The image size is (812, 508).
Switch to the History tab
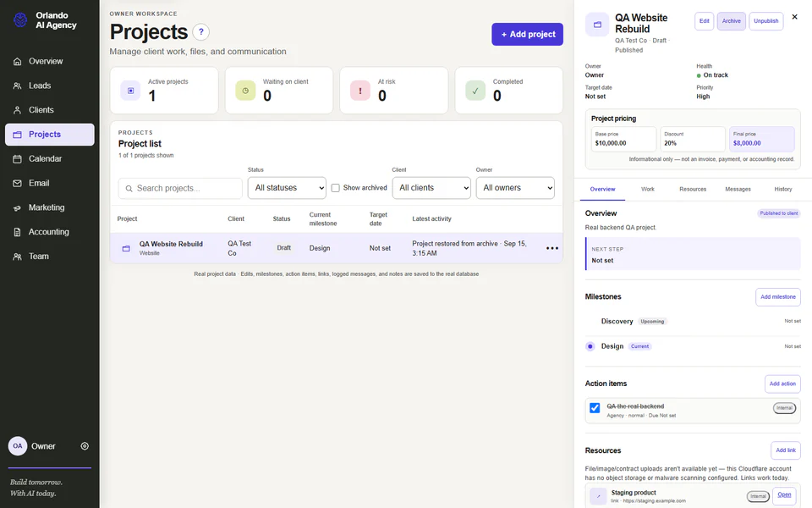coord(782,189)
